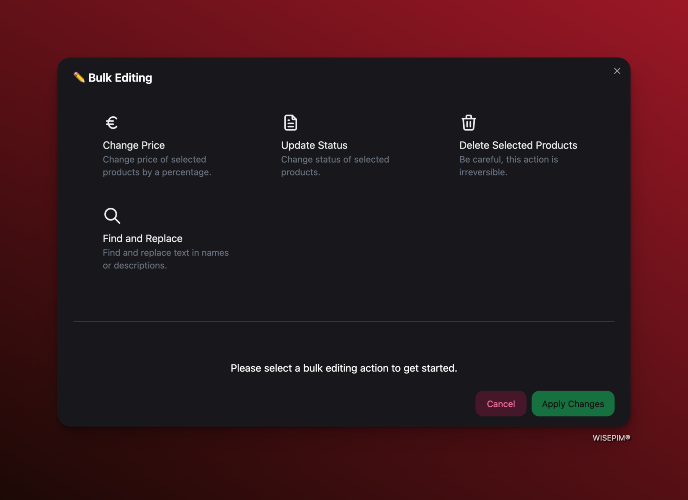Select the Change Price title
The width and height of the screenshot is (688, 500).
click(134, 145)
